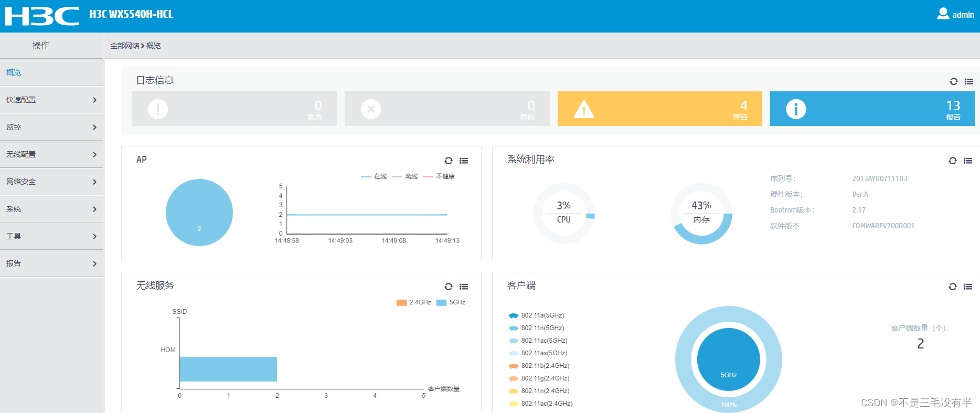Image resolution: width=980 pixels, height=413 pixels.
Task: Click the 5GHz donut center
Action: 729,359
